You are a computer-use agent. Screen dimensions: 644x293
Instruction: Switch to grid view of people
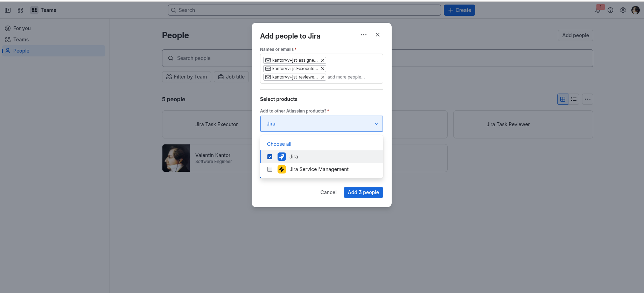click(563, 99)
